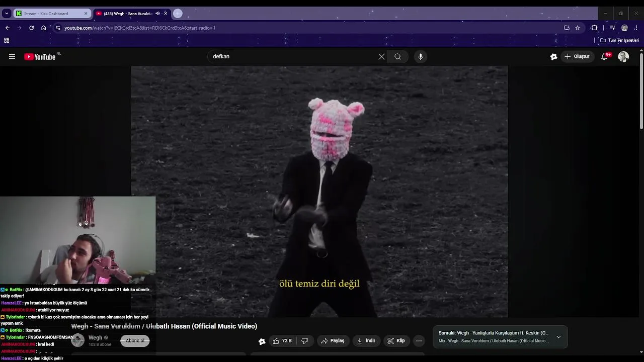Start voice search with the microphone icon
This screenshot has width=644, height=362.
tap(421, 57)
